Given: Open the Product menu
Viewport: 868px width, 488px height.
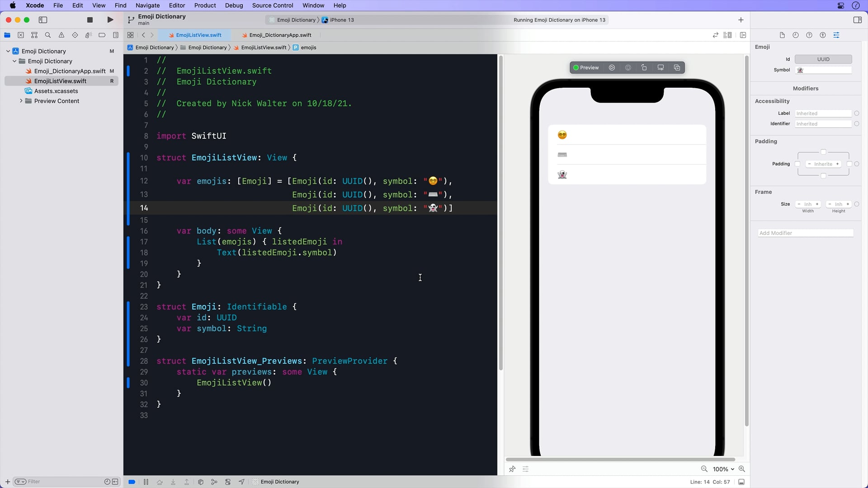Looking at the screenshot, I should (x=205, y=5).
